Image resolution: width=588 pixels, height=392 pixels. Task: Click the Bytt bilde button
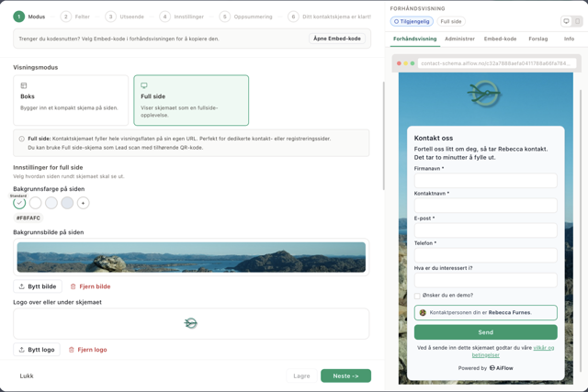[38, 286]
